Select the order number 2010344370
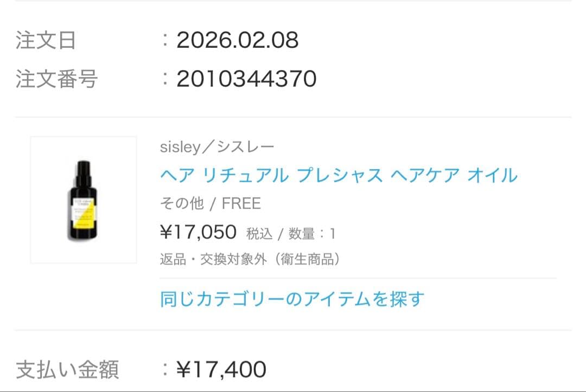This screenshot has width=586, height=392. coord(248,79)
